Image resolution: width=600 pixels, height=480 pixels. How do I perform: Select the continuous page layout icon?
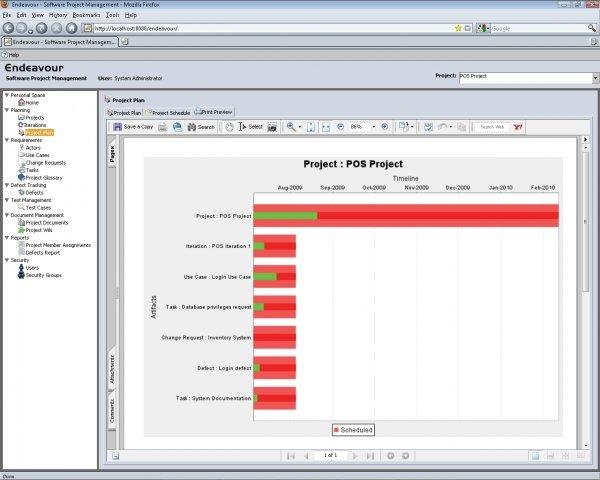[x=551, y=456]
